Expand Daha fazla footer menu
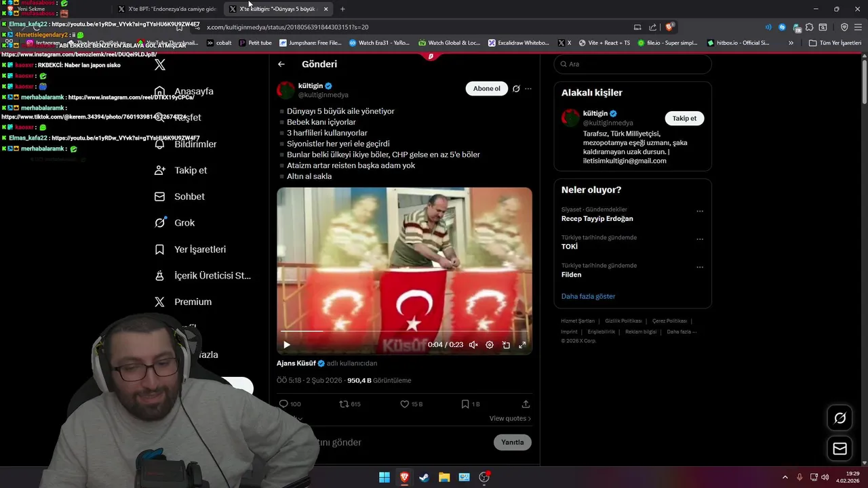Viewport: 868px width, 488px height. coord(682,332)
